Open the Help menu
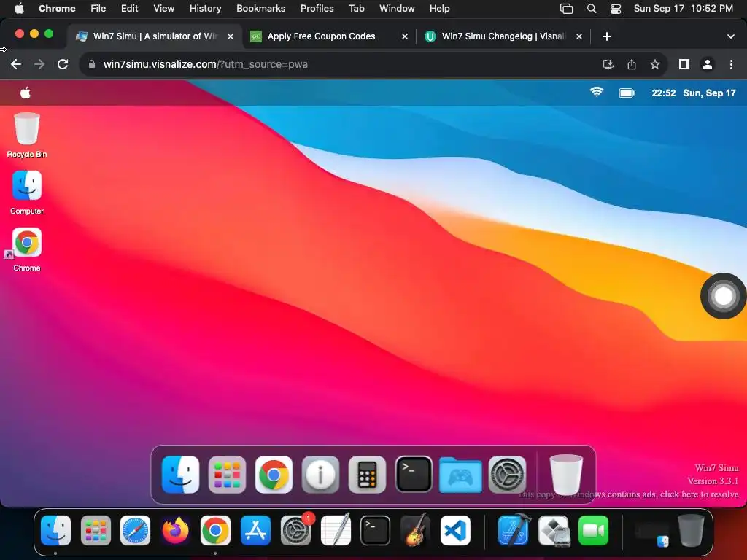This screenshot has height=560, width=747. 439,8
